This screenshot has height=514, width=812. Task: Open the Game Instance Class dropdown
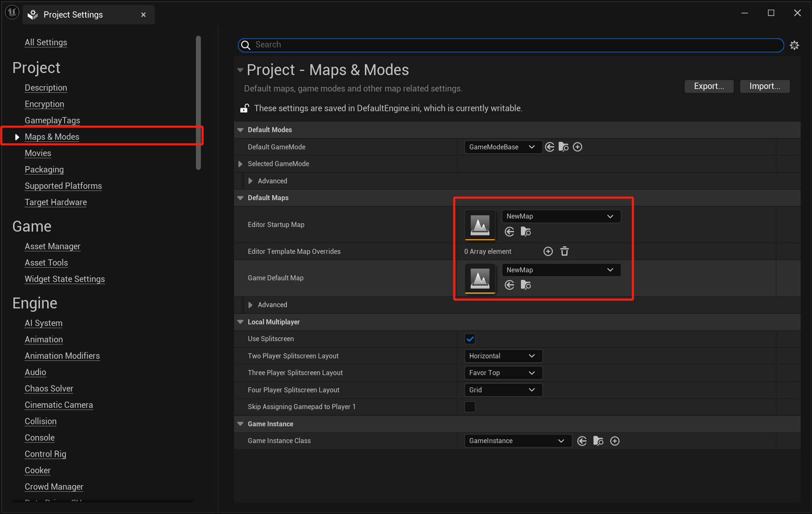pyautogui.click(x=518, y=441)
